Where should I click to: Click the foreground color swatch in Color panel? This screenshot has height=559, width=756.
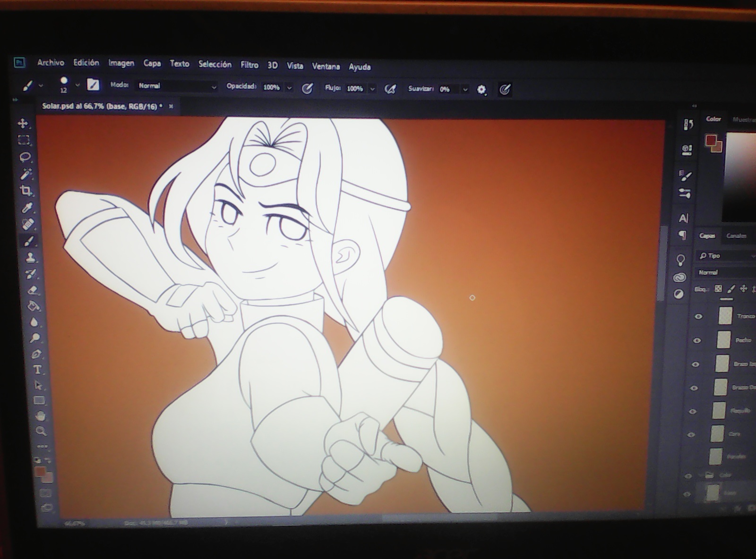[711, 140]
